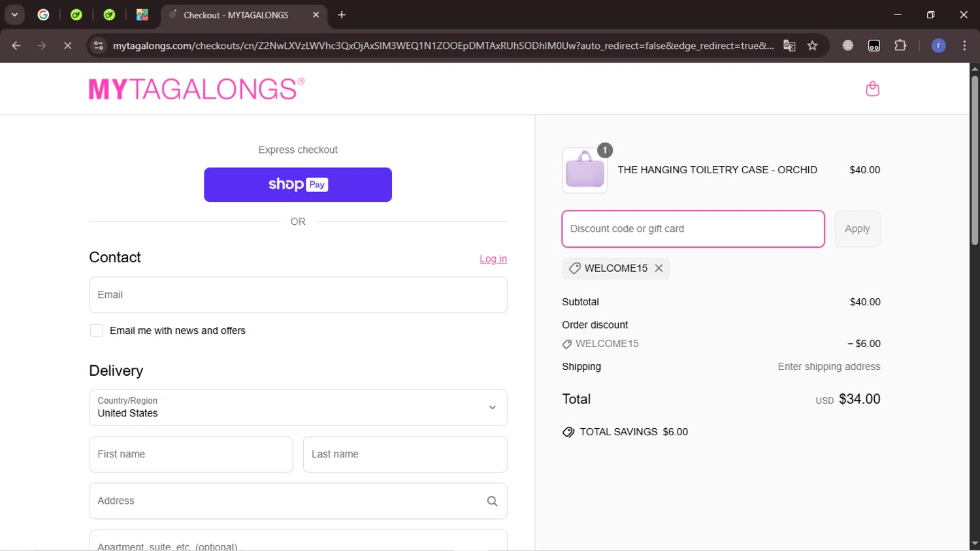Click the First name field
Screen dimensions: 980x551
(x=191, y=454)
